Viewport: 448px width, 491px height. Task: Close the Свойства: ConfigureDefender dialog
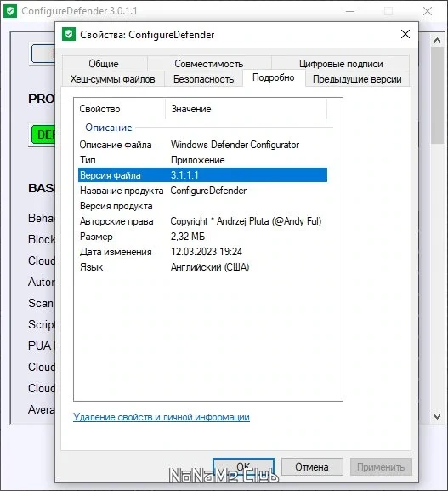pos(405,34)
